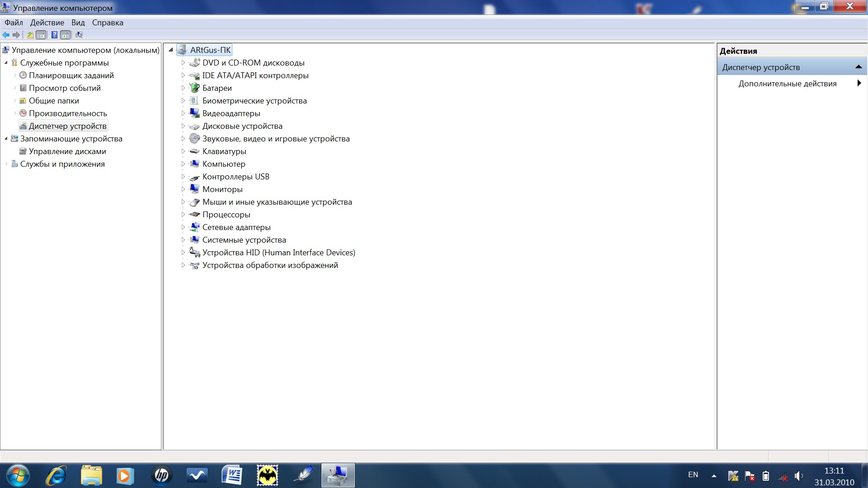Select Планировщик заданий in the tree
Image resolution: width=868 pixels, height=488 pixels.
(71, 75)
